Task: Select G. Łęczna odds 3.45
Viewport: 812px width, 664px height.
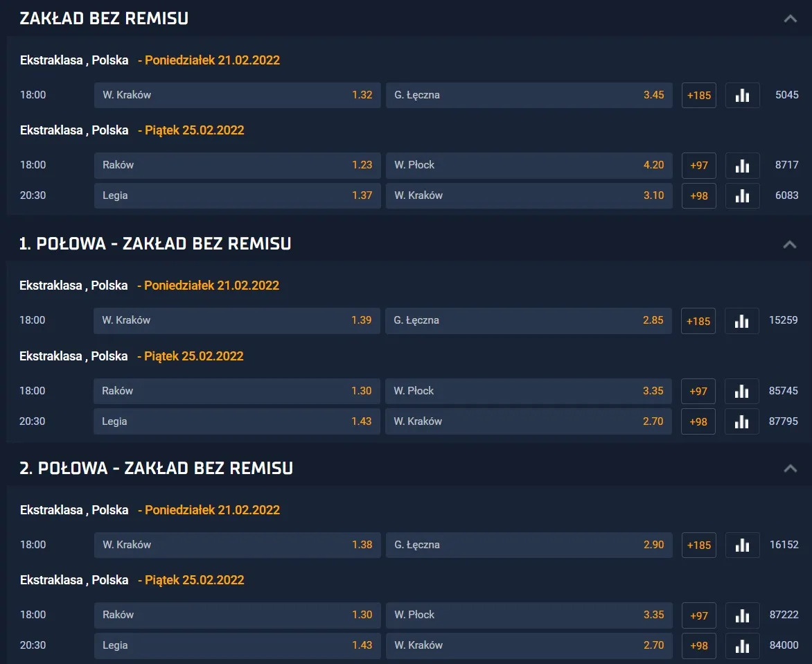Action: (x=529, y=95)
